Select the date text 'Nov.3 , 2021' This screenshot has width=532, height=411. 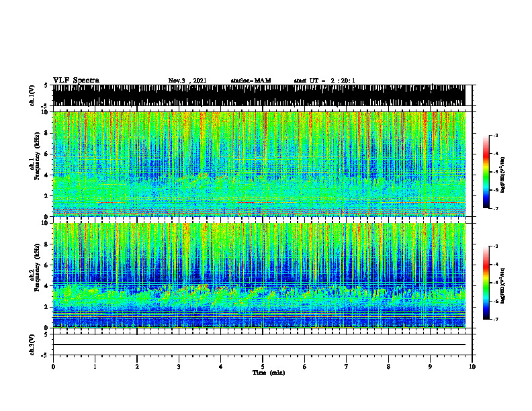pyautogui.click(x=187, y=81)
